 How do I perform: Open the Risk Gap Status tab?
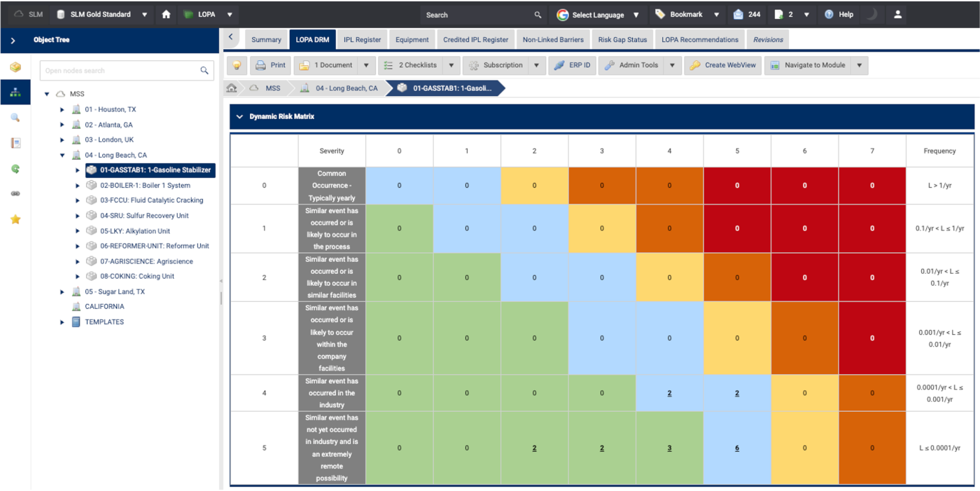click(622, 40)
